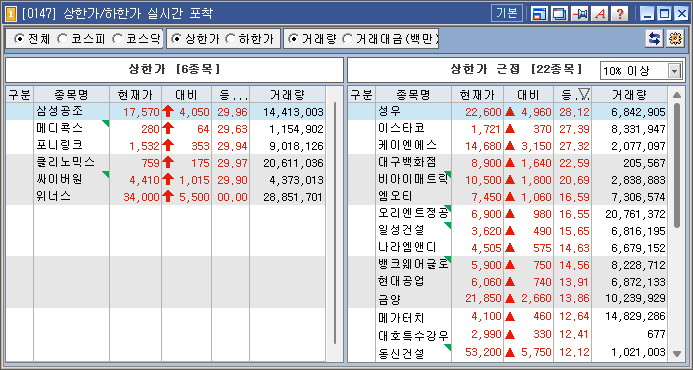Select the 삼성공조 row
Viewport: 693px width, 370px height.
(x=166, y=112)
